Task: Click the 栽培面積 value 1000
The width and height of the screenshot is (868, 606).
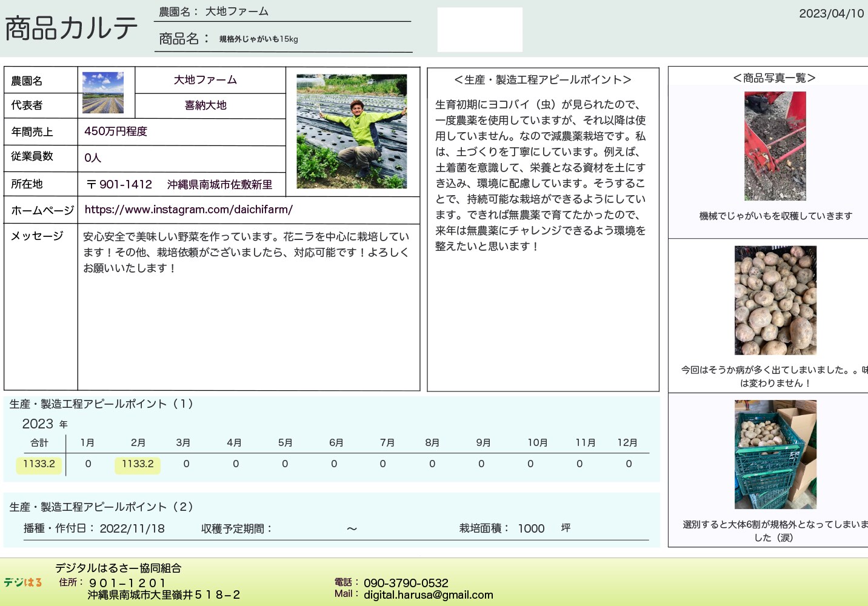Action: [x=531, y=528]
